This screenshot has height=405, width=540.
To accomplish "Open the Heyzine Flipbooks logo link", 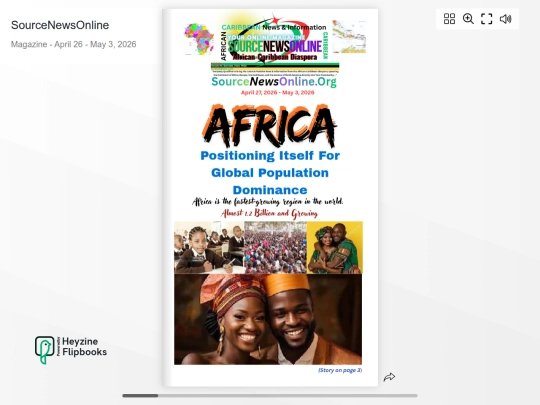I will point(71,350).
